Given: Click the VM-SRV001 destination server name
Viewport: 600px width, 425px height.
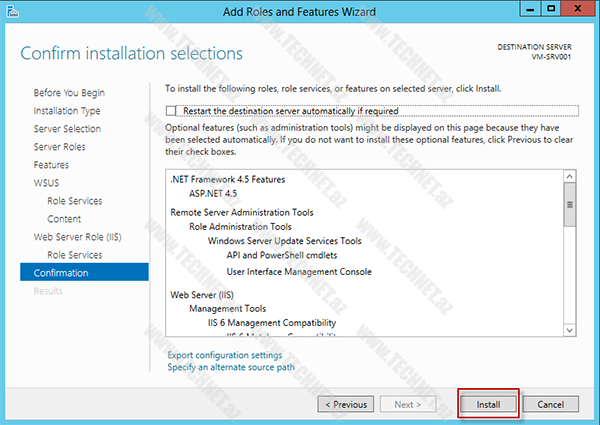Looking at the screenshot, I should pos(551,57).
